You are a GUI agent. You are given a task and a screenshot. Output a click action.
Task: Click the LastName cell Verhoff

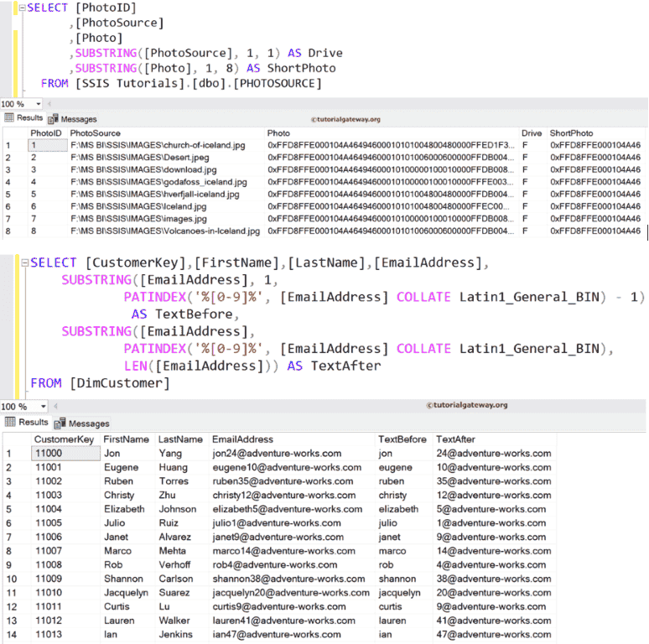[182, 565]
